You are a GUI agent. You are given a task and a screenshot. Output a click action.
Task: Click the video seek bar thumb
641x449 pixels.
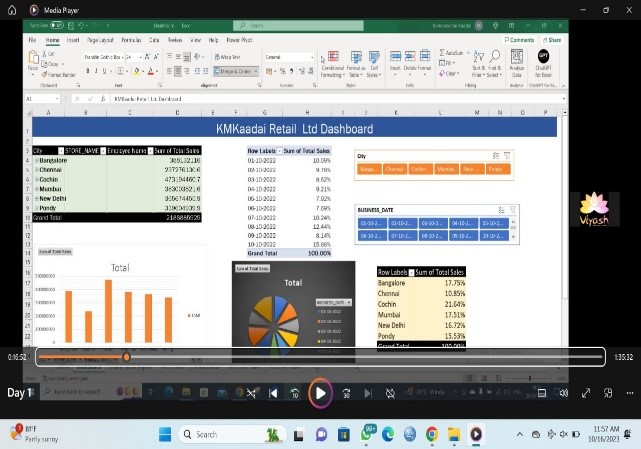click(x=126, y=357)
